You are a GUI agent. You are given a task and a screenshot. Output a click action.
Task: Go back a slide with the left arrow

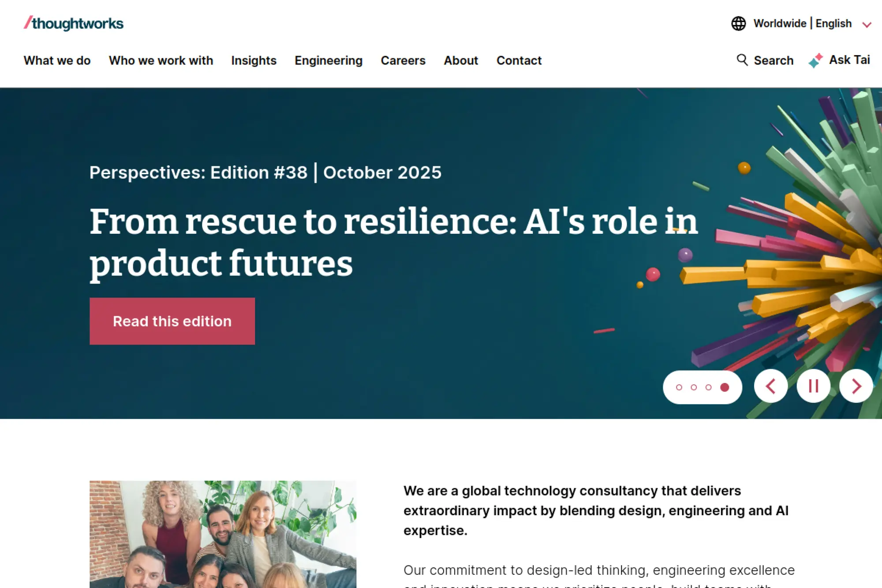(x=770, y=386)
